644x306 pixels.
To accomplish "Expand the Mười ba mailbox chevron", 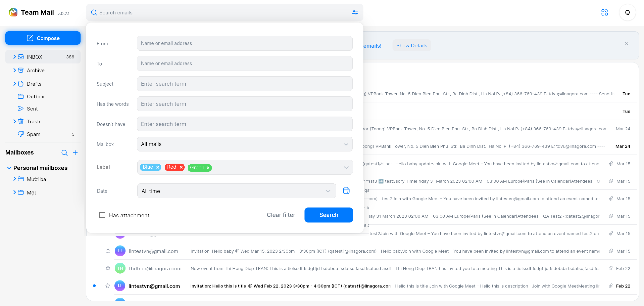I will coord(14,179).
